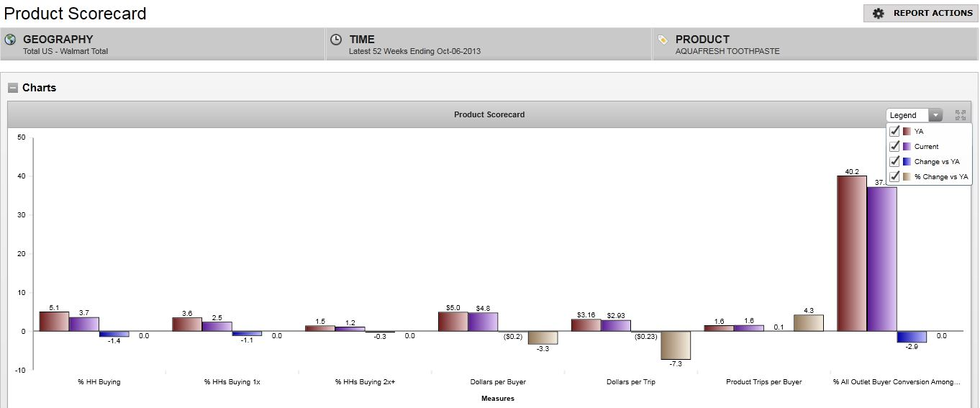Image resolution: width=980 pixels, height=408 pixels.
Task: Collapse the Charts section minus icon
Action: (x=13, y=88)
